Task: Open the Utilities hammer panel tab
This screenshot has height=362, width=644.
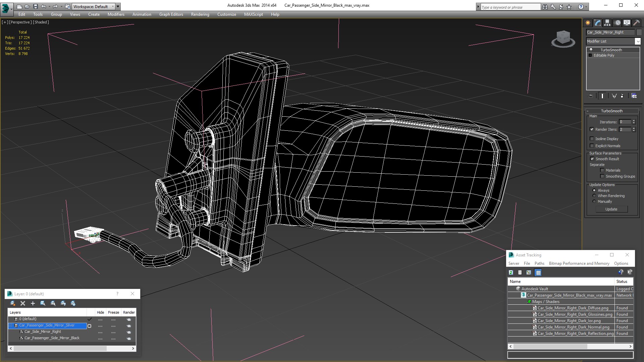Action: (636, 23)
